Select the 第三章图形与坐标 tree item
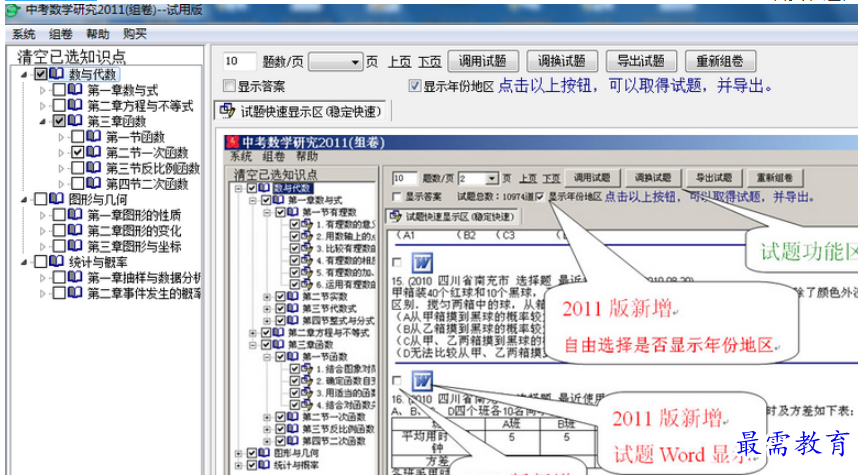This screenshot has width=858, height=475. tap(134, 247)
